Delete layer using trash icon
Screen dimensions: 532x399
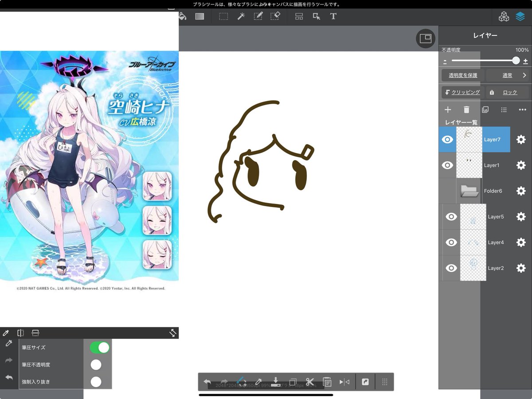pos(466,110)
